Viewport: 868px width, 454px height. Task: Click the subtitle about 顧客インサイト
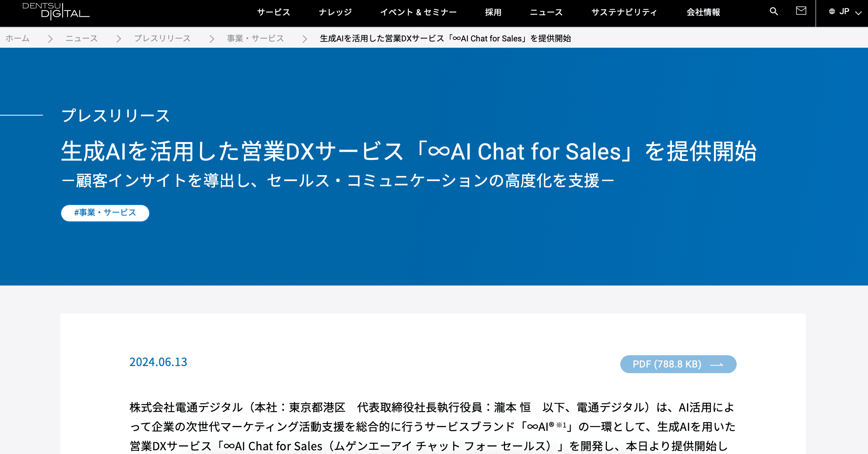point(338,181)
